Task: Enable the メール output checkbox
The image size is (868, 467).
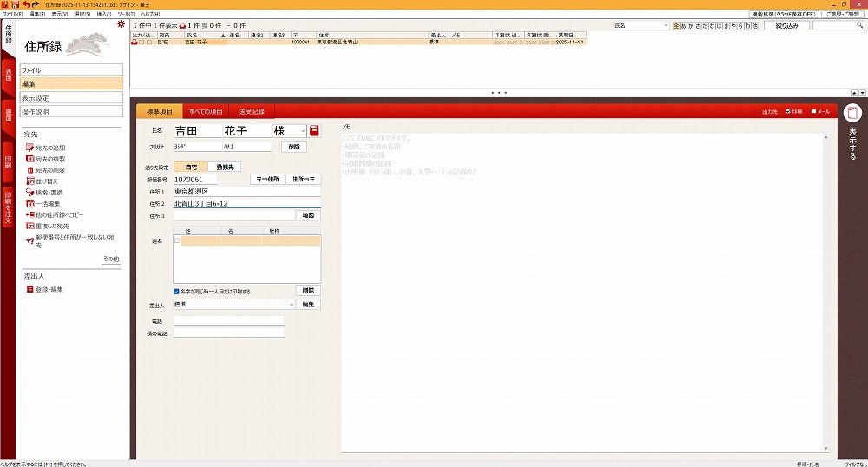Action: [813, 111]
